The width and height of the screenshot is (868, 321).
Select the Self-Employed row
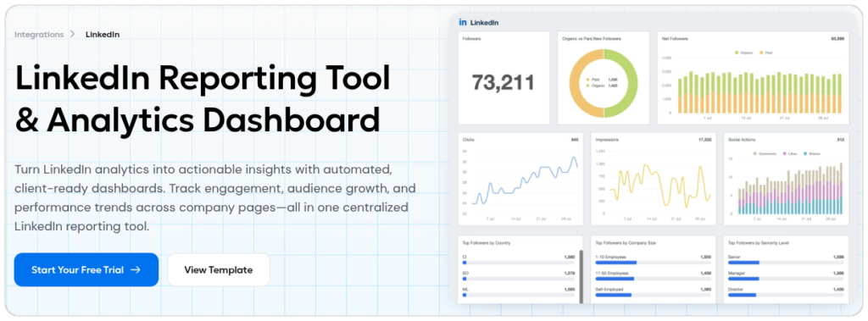654,291
